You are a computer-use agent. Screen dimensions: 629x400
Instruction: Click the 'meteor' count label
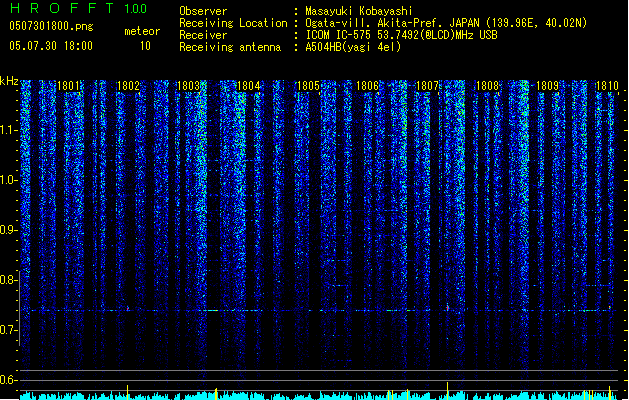(142, 31)
